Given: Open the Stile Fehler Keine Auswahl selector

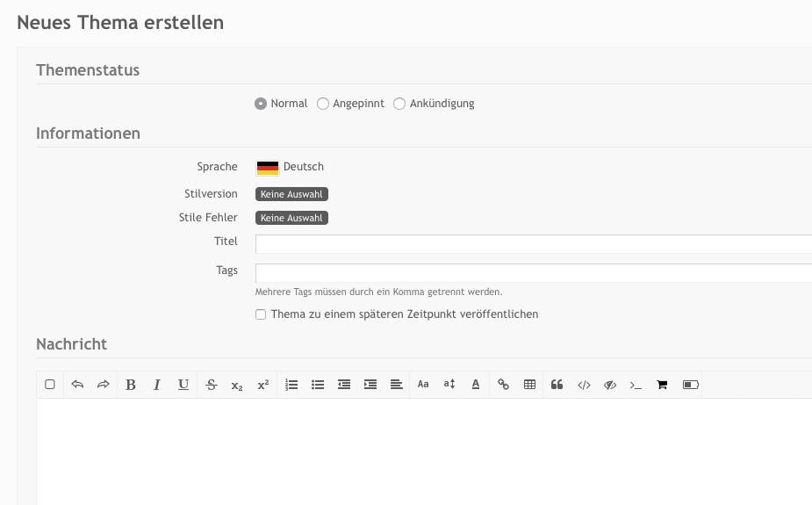Looking at the screenshot, I should (x=291, y=218).
